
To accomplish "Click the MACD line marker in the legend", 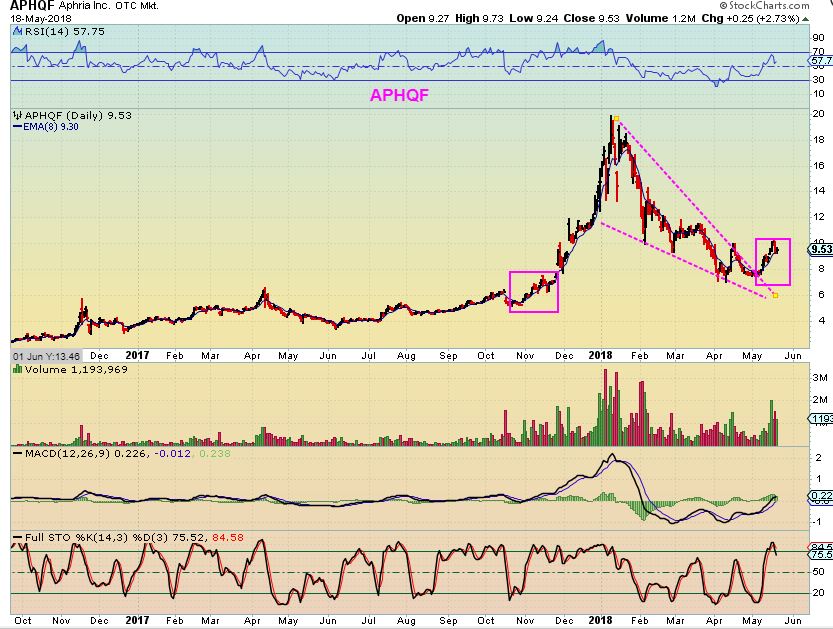I will coord(18,454).
